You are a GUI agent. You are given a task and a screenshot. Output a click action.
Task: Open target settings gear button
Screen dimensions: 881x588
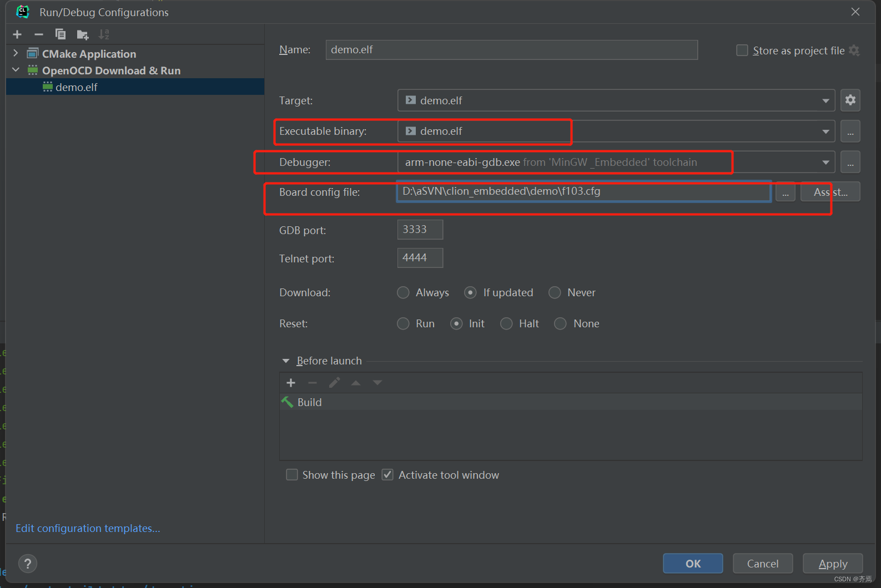point(850,100)
